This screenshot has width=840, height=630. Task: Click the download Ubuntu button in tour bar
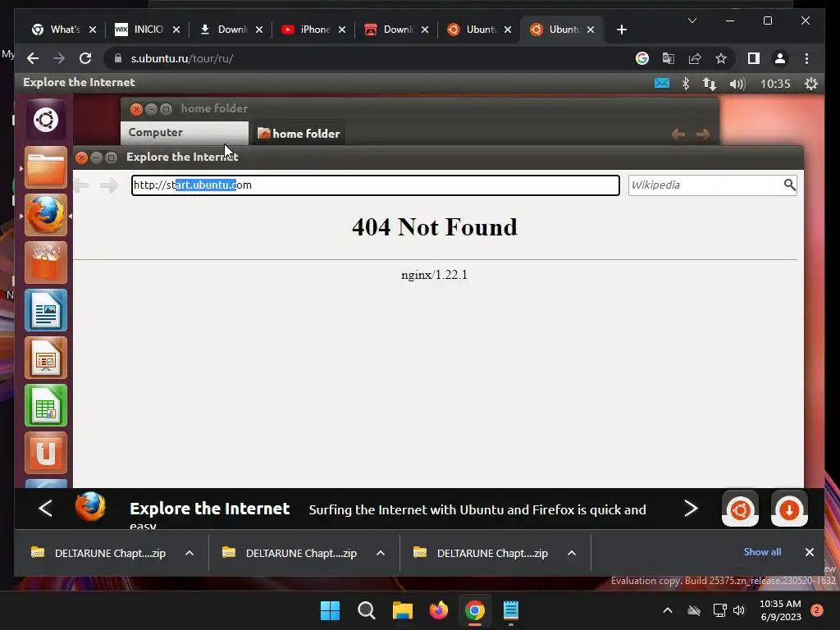pyautogui.click(x=789, y=509)
